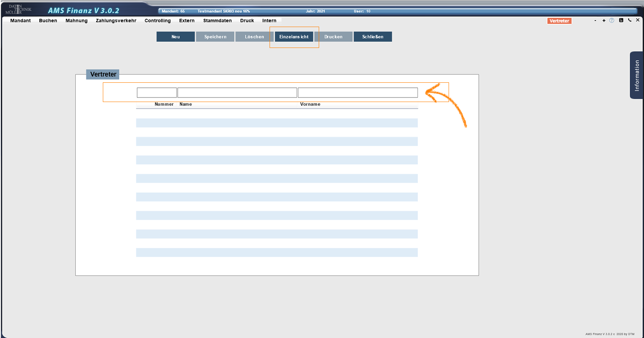Click the phone icon in top bar

point(630,20)
